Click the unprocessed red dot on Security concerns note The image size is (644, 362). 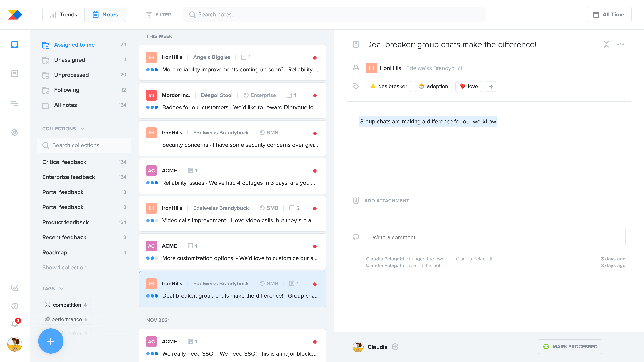pyautogui.click(x=315, y=133)
